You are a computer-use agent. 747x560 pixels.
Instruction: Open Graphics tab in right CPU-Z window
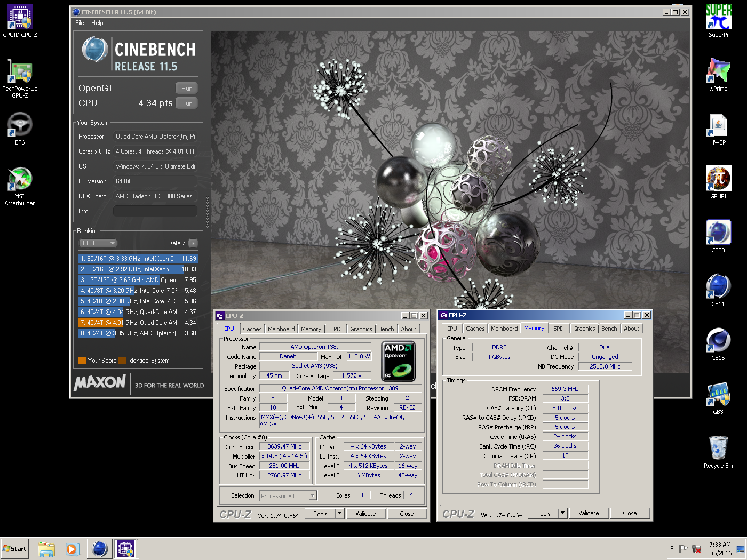(x=584, y=329)
